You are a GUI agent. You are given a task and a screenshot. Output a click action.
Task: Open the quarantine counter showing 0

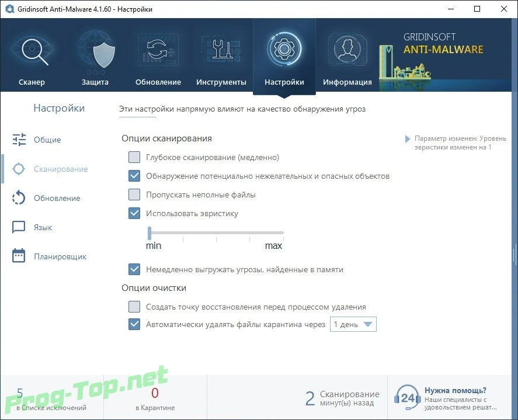coord(155,393)
